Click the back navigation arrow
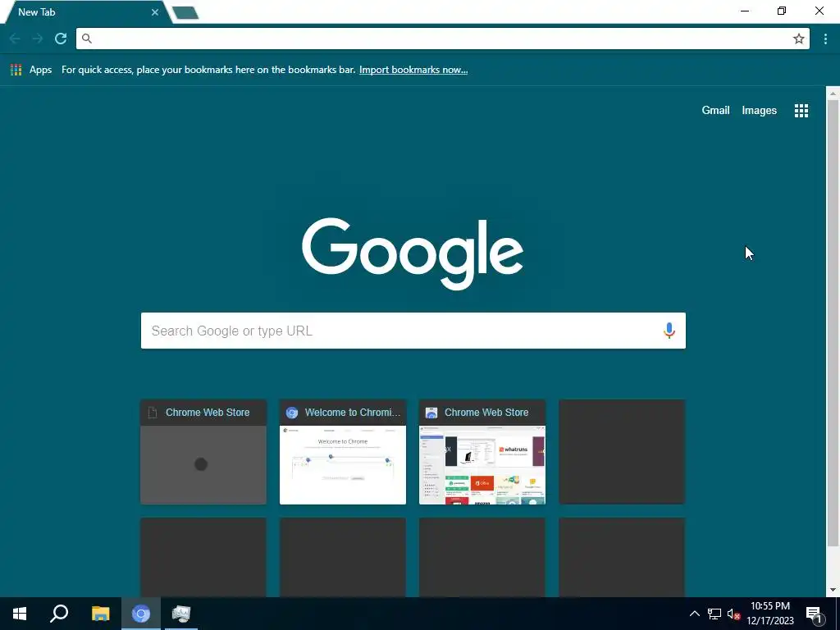Viewport: 840px width, 630px height. pyautogui.click(x=15, y=39)
